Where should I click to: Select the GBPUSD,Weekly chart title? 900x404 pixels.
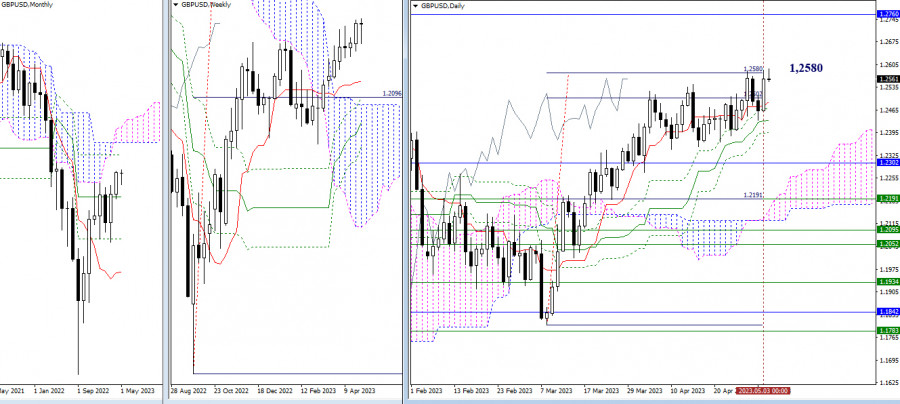coord(205,5)
